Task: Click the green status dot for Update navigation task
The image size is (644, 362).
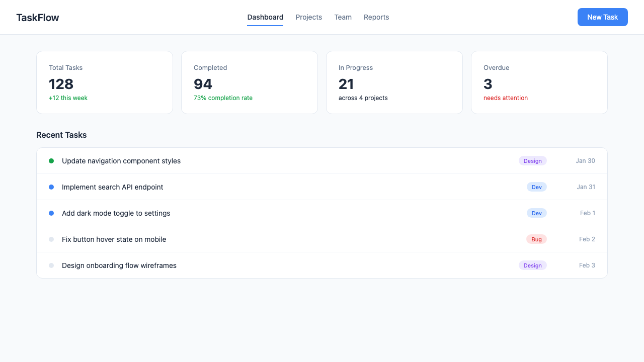Action: coord(51,161)
